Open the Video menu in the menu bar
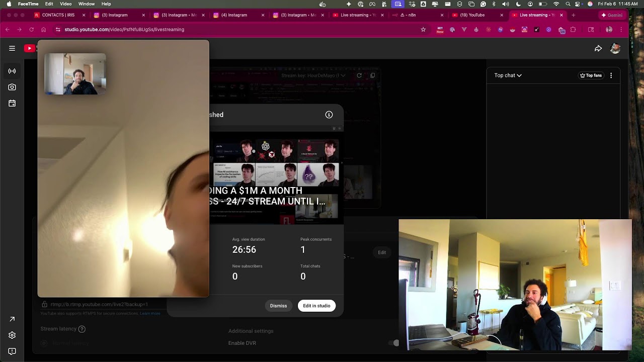The image size is (644, 362). click(66, 4)
